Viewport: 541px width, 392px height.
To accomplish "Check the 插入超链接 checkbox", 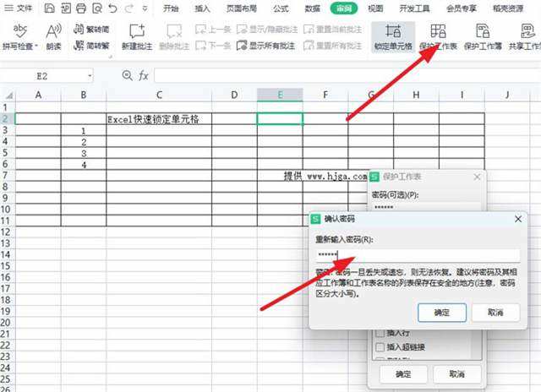I will pos(380,347).
